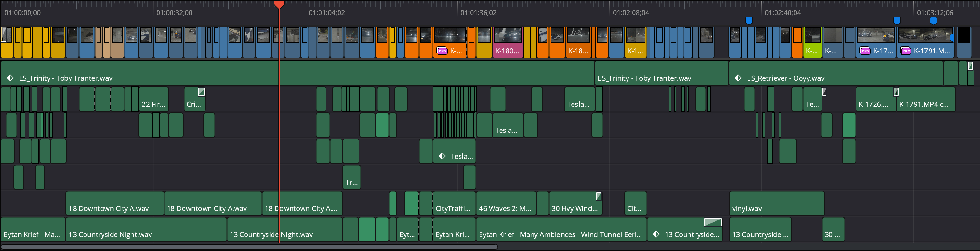Viewport: 980px width, 251px height.
Task: Select the Te... audio clip
Action: [x=812, y=99]
